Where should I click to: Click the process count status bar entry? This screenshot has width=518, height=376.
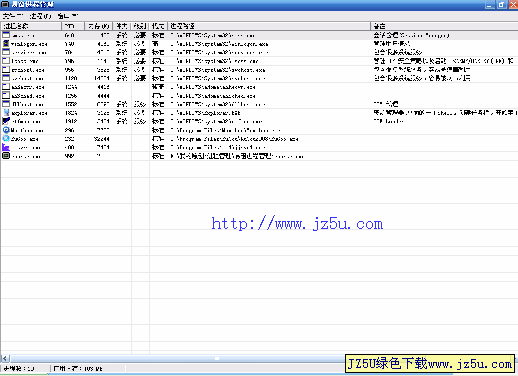(x=25, y=369)
